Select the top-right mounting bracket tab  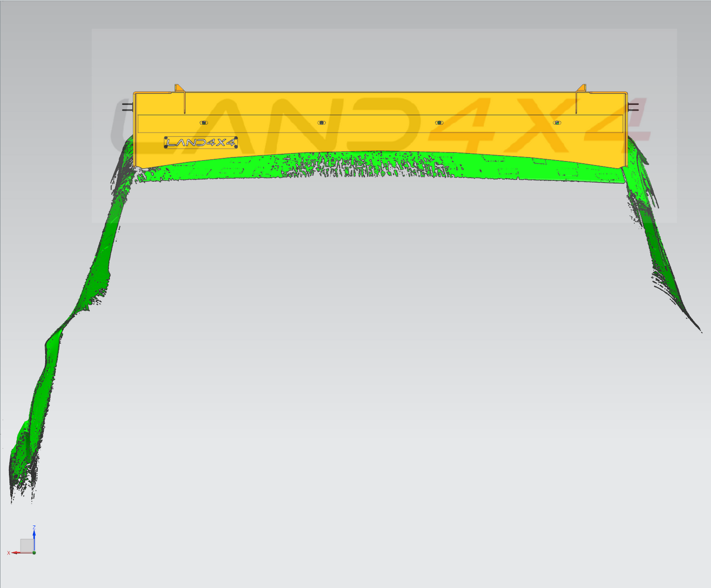(x=582, y=88)
